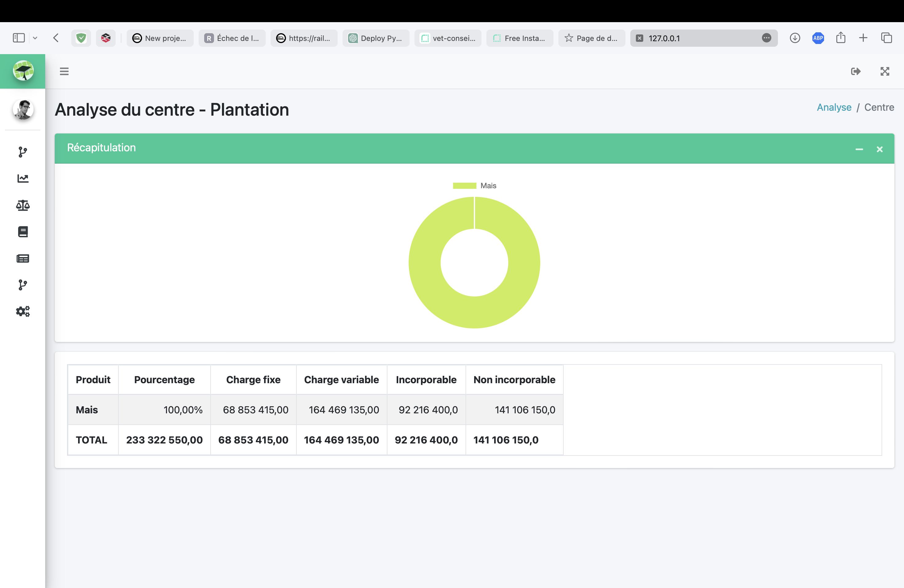The width and height of the screenshot is (904, 588).
Task: Toggle Mais legend in donut chart
Action: 474,186
